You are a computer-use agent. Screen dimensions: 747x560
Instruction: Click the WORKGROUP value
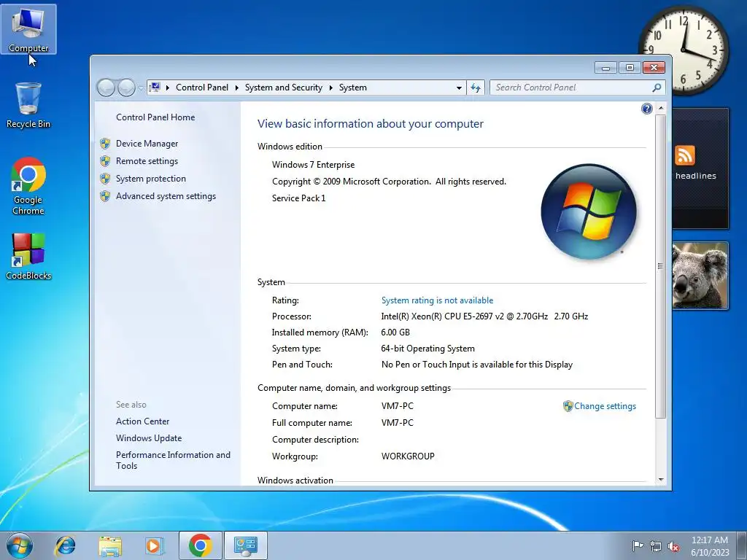[x=408, y=456]
